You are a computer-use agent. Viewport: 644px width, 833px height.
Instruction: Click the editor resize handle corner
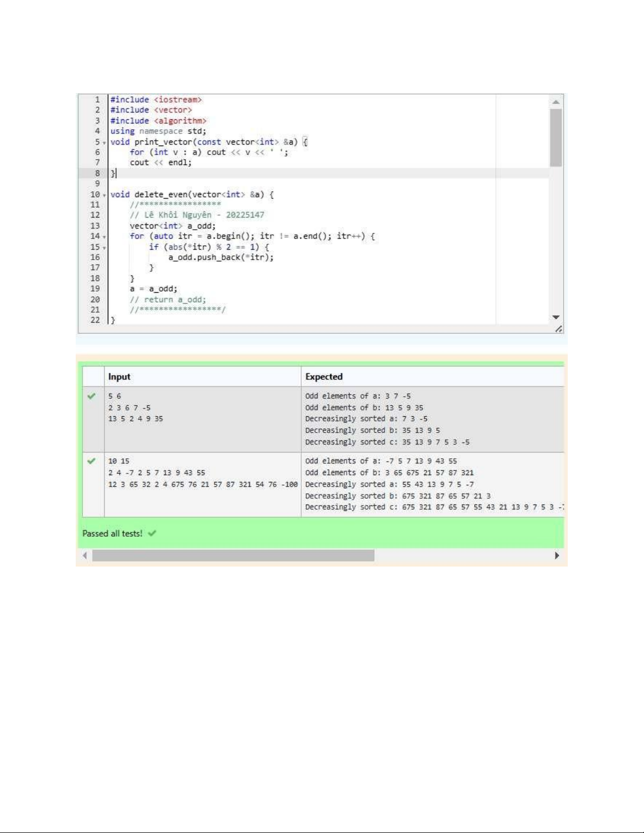coord(558,329)
